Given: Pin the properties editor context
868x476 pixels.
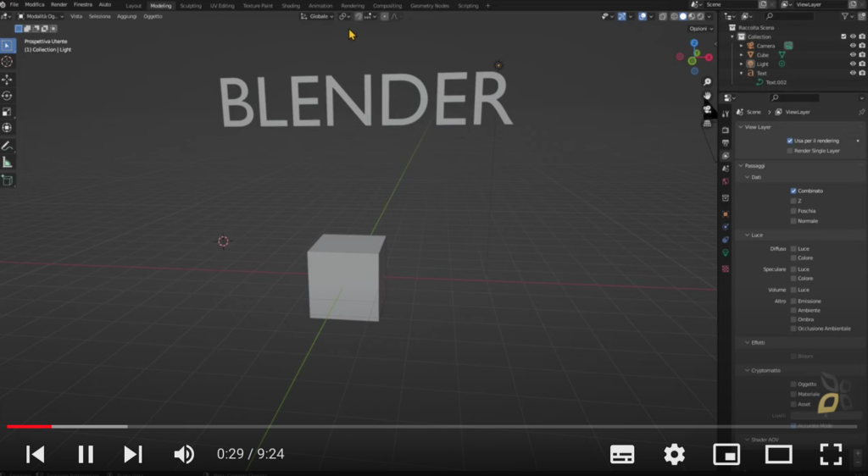Looking at the screenshot, I should pos(861,113).
